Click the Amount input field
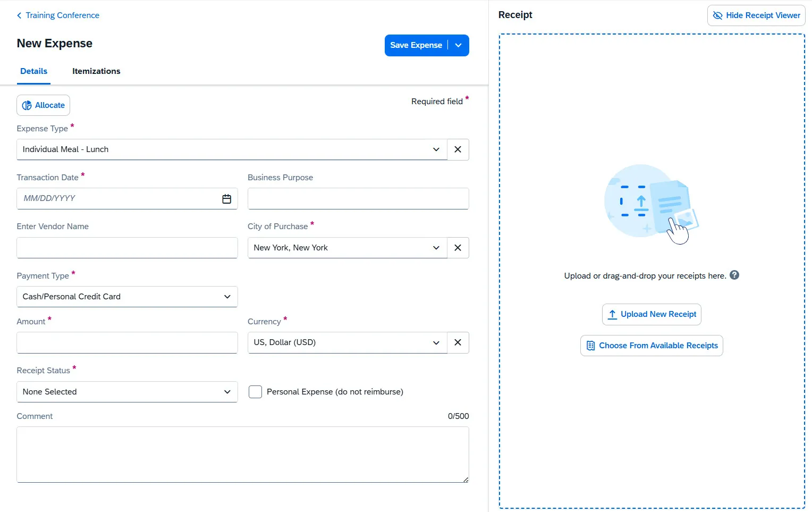812x512 pixels. (127, 343)
